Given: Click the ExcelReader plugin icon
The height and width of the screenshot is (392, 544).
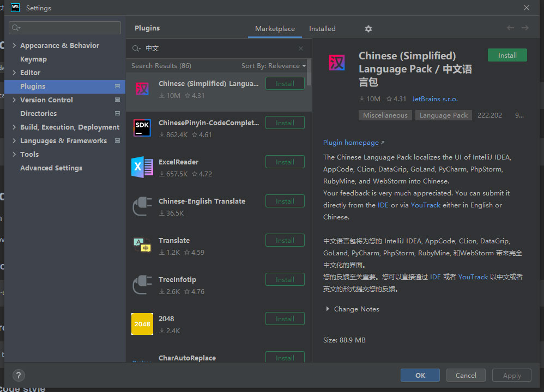Looking at the screenshot, I should [x=142, y=167].
